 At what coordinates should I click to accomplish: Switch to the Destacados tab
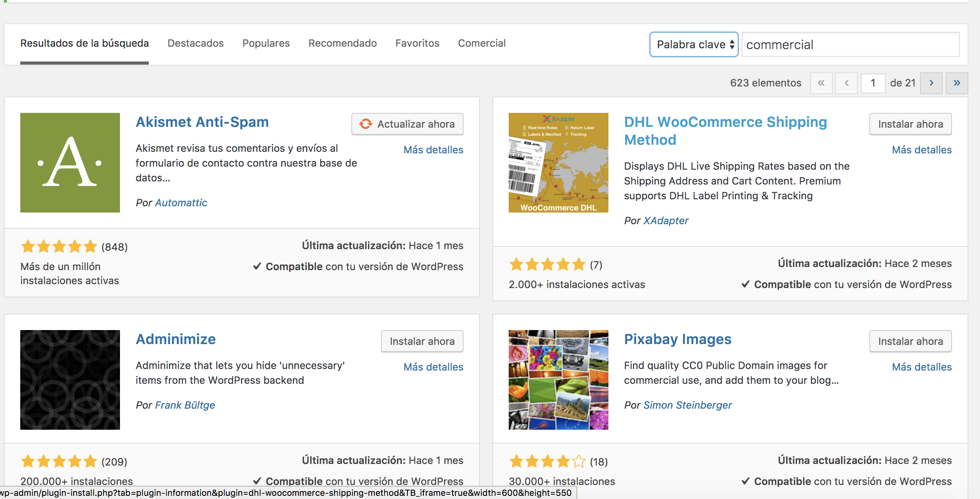pyautogui.click(x=196, y=43)
